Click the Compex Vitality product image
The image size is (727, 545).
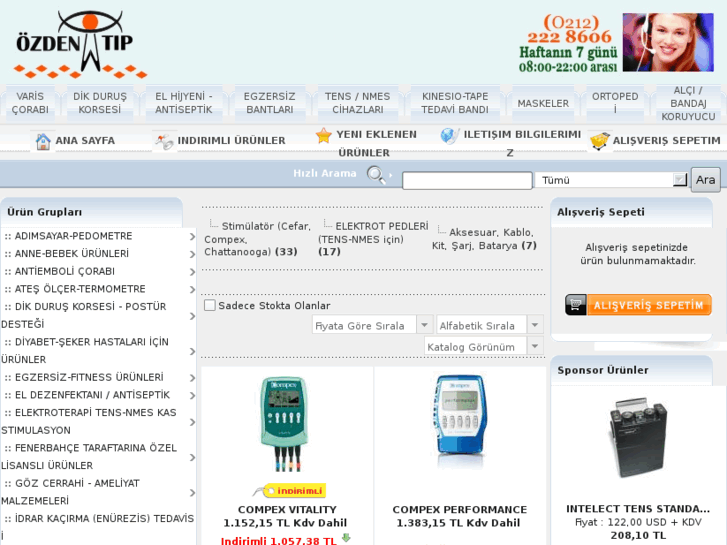tap(285, 424)
